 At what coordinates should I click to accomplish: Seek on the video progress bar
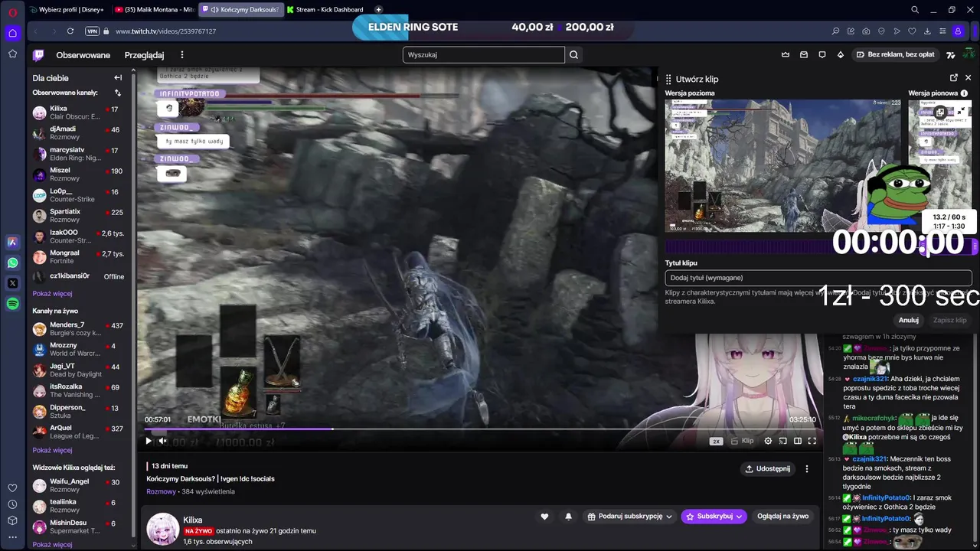[x=479, y=429]
